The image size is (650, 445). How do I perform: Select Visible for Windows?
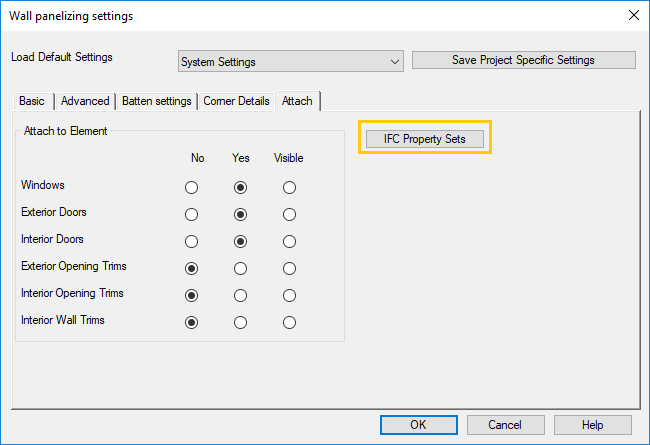pos(289,187)
